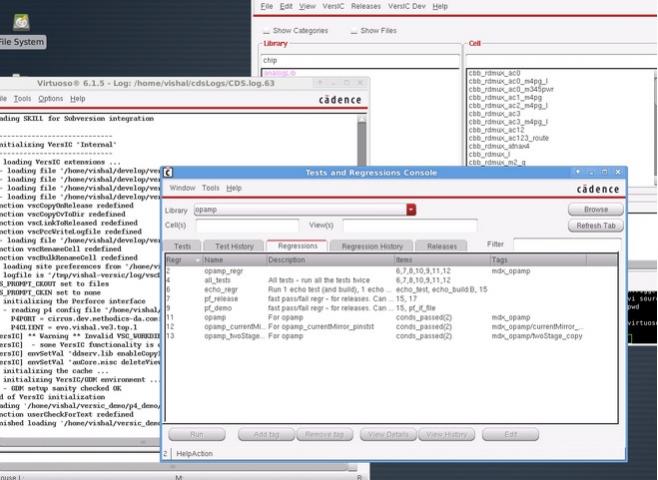The width and height of the screenshot is (658, 480).
Task: Select cell cbb_rdmux_ac12
Action: [x=496, y=130]
